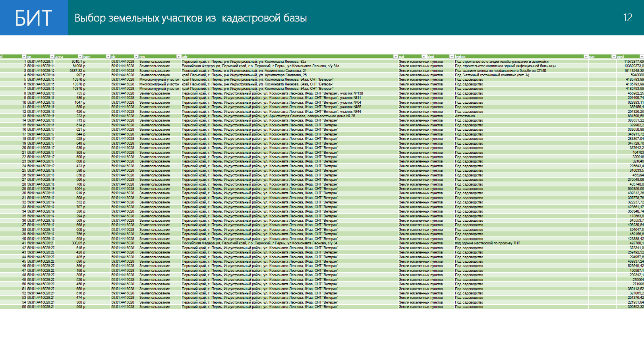Select cost value '18113248,39'

[x=634, y=71]
